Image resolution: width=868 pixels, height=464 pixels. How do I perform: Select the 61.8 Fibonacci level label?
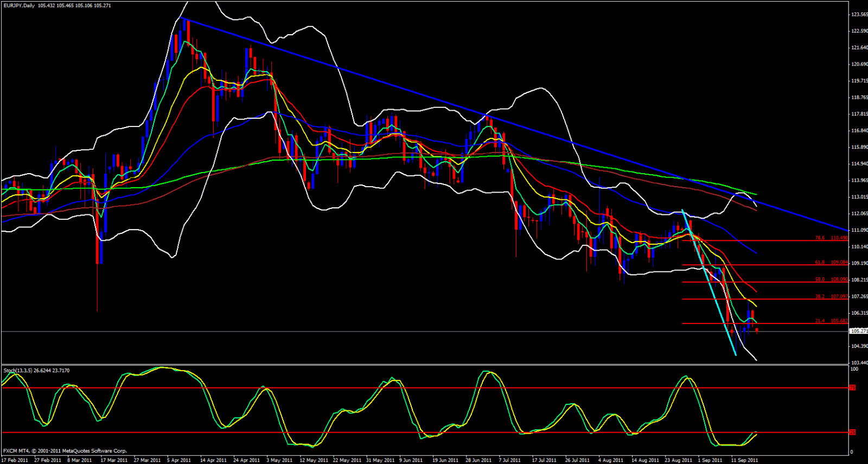(x=820, y=262)
